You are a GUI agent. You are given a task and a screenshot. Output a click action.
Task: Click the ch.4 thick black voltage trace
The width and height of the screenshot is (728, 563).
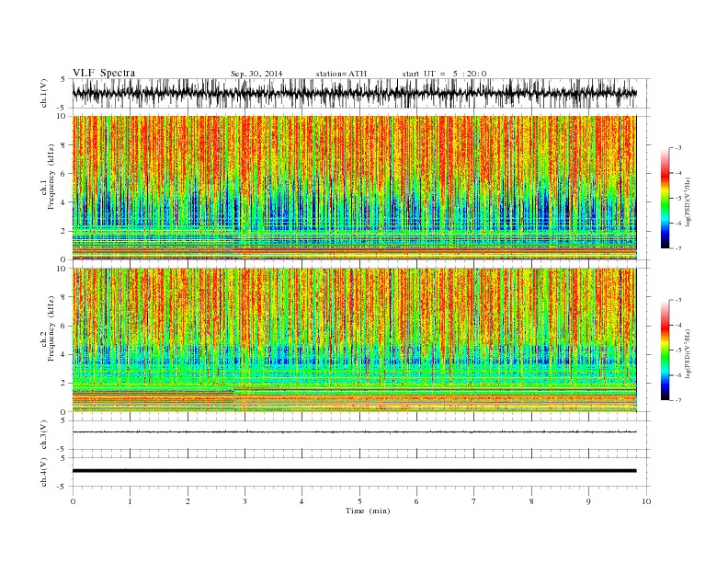click(354, 471)
